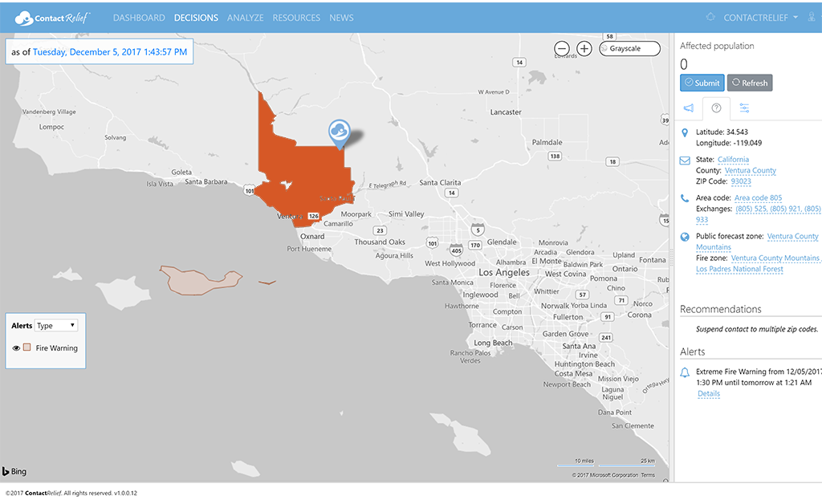Click the envelope icon beside State

click(x=685, y=161)
